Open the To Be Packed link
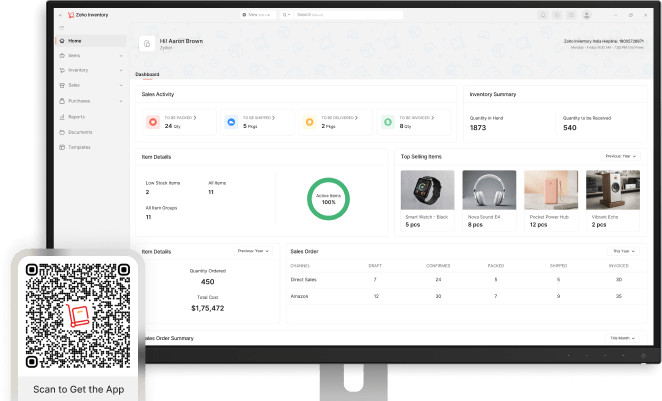Screen dimensions: 662x401 (x=180, y=118)
